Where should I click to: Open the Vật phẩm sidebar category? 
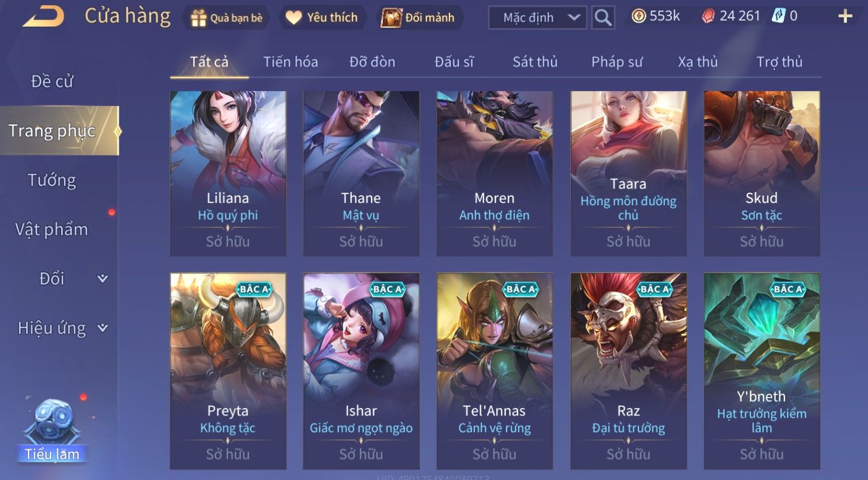pos(52,229)
